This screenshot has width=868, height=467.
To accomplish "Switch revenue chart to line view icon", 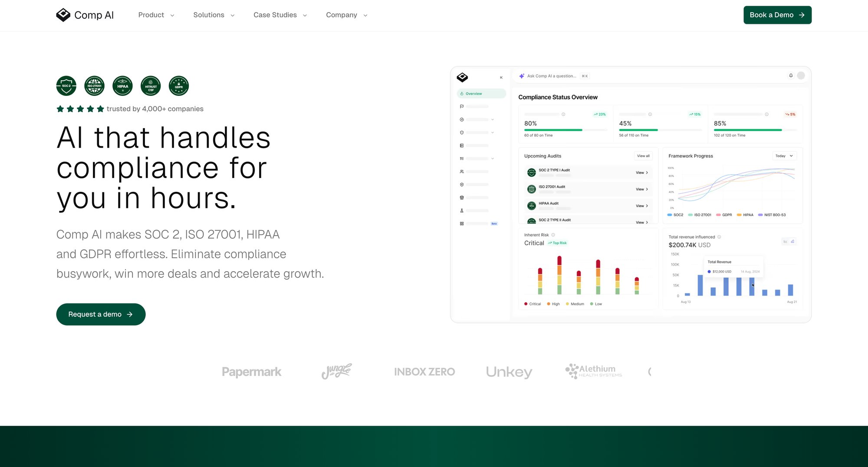I will (x=785, y=241).
